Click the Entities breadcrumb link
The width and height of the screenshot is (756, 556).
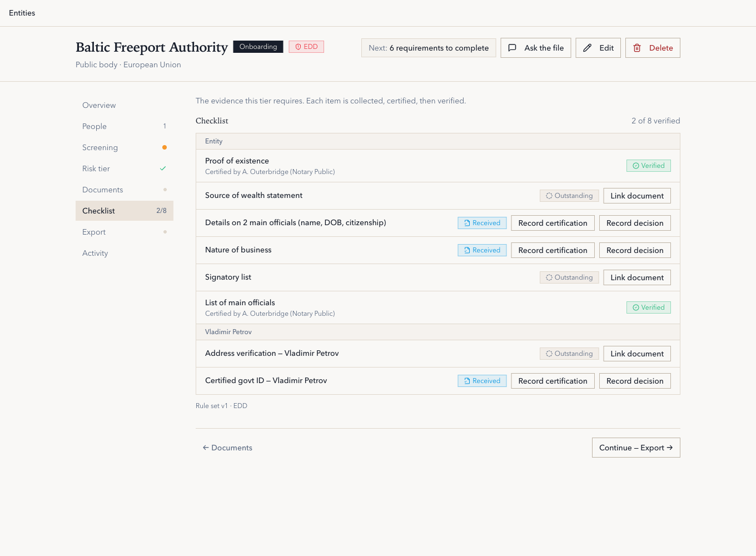[22, 13]
